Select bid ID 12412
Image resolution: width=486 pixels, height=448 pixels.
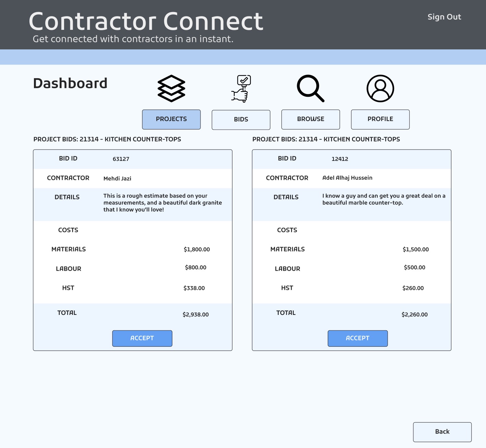[x=340, y=159]
